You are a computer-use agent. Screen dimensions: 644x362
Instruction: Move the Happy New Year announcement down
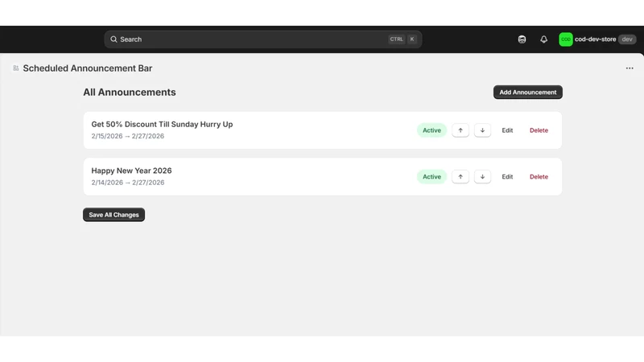pyautogui.click(x=482, y=176)
